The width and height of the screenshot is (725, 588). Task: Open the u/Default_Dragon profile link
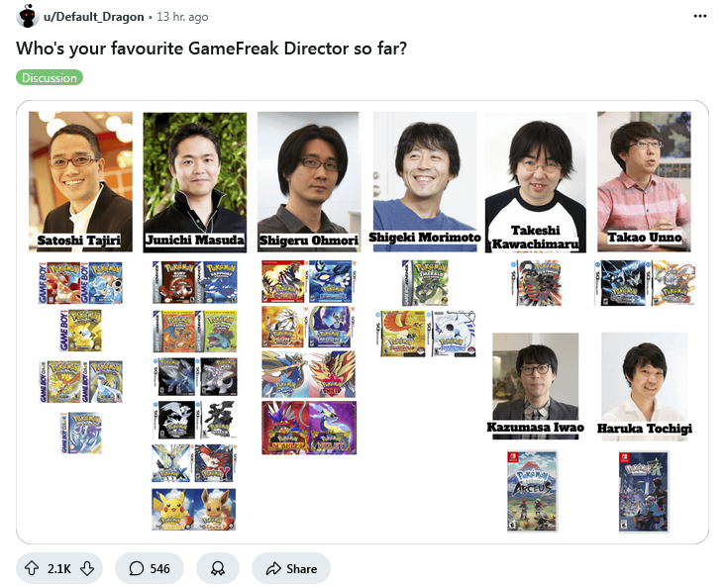pyautogui.click(x=94, y=17)
